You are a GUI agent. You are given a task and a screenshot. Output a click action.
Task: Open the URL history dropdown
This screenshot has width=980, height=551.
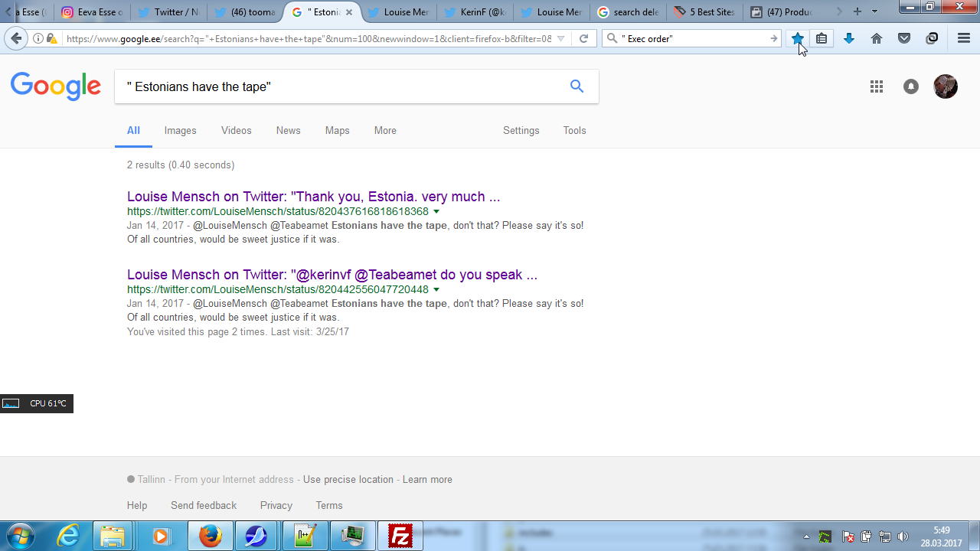pyautogui.click(x=561, y=38)
